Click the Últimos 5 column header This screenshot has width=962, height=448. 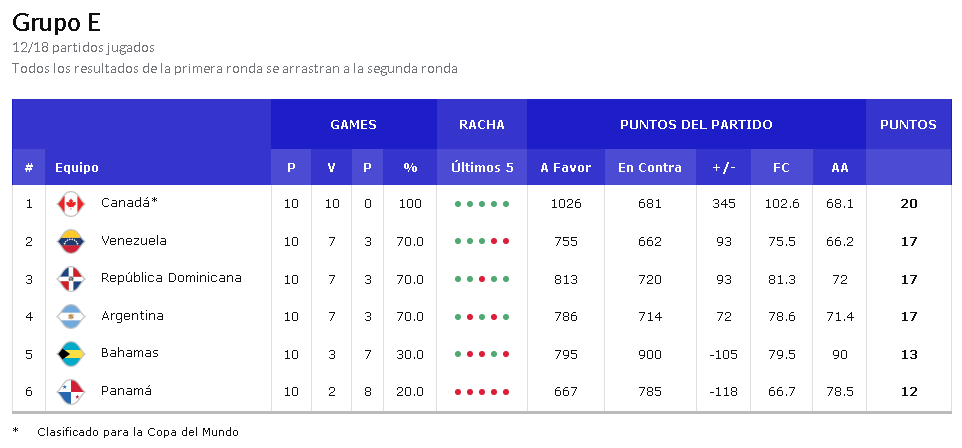[x=482, y=168]
